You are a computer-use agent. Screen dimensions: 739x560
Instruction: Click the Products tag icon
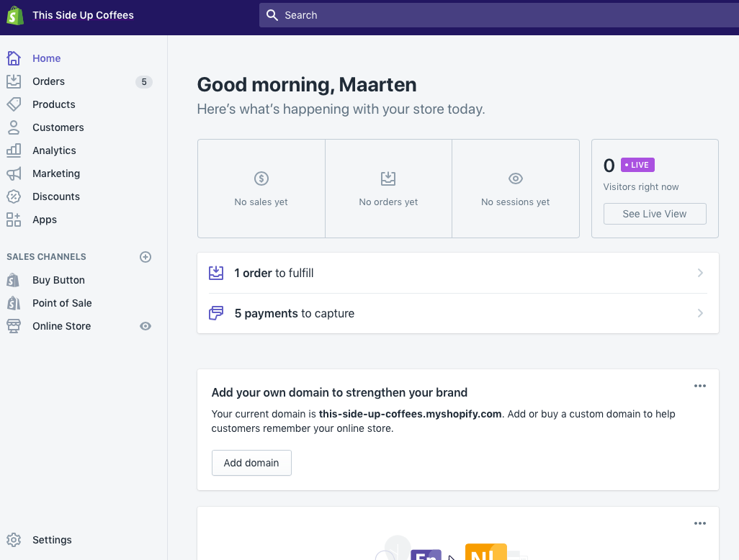(14, 104)
